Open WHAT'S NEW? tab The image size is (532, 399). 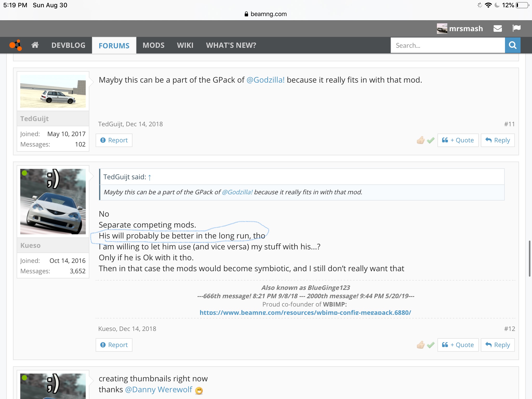[231, 45]
